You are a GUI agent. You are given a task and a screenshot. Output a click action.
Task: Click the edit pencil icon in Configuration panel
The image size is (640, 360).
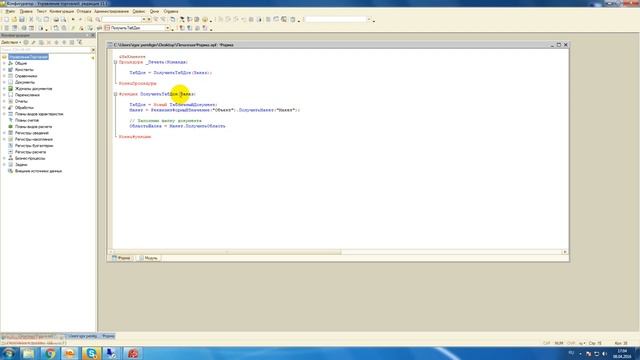click(33, 42)
